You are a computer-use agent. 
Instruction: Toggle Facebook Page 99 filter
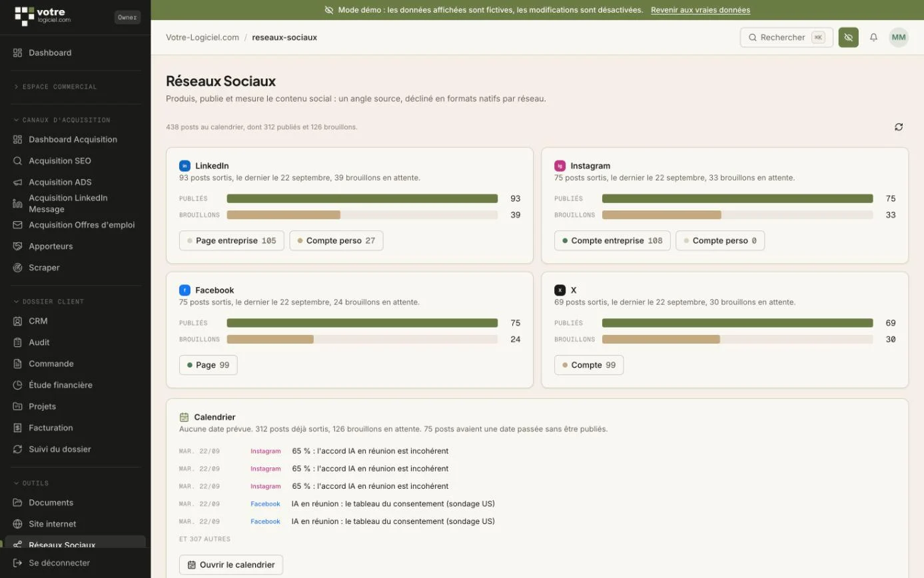coord(209,365)
